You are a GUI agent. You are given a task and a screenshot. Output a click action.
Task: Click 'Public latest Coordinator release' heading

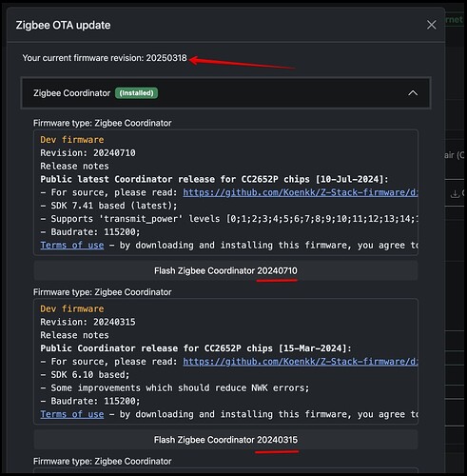(214, 179)
